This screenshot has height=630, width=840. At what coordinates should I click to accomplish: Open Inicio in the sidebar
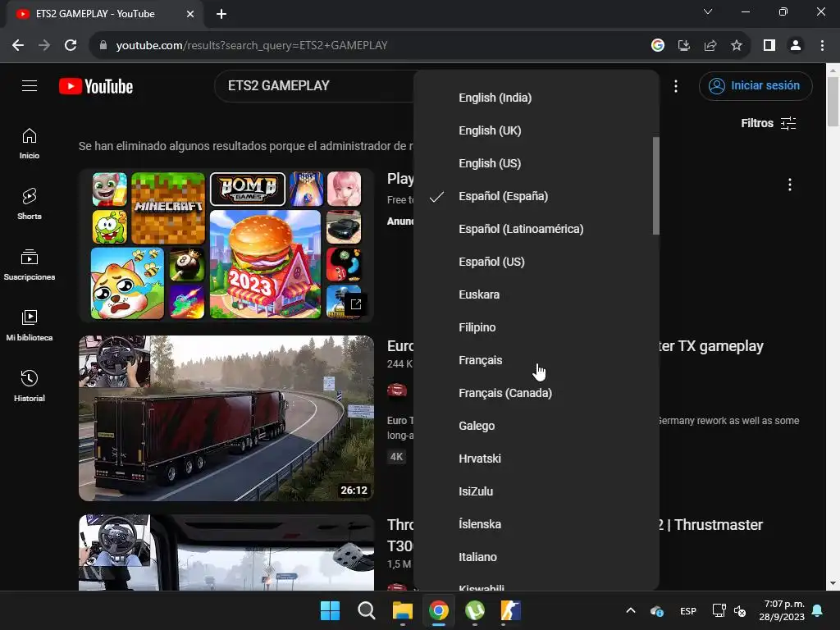pos(30,144)
